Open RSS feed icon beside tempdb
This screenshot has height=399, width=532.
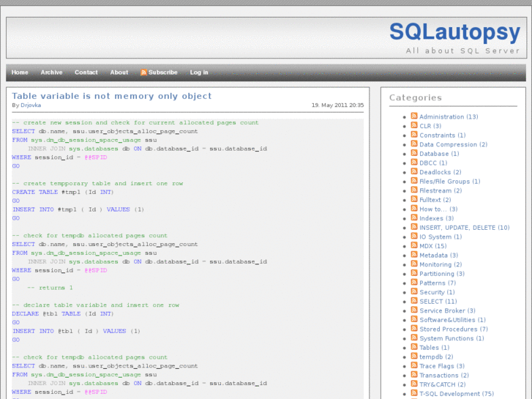click(414, 356)
